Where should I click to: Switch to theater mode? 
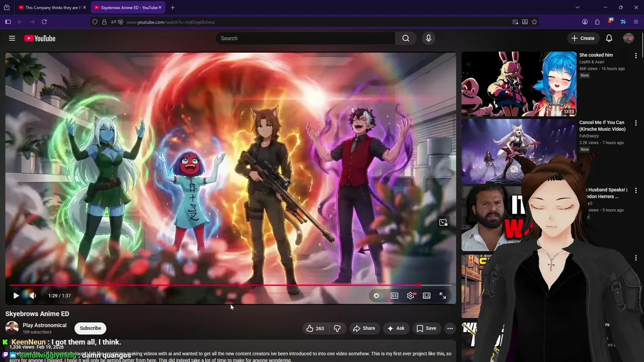tap(427, 296)
